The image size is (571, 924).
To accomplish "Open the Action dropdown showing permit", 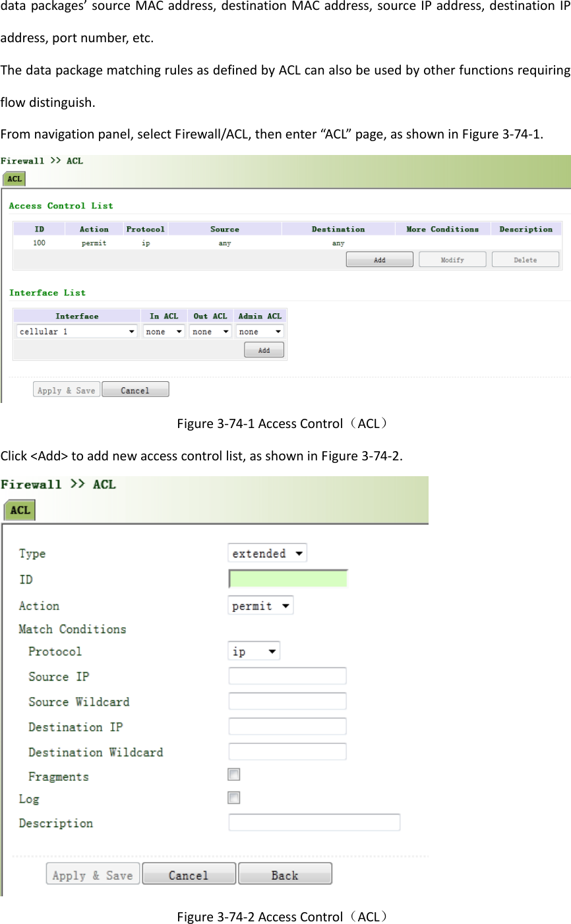I will pos(260,605).
